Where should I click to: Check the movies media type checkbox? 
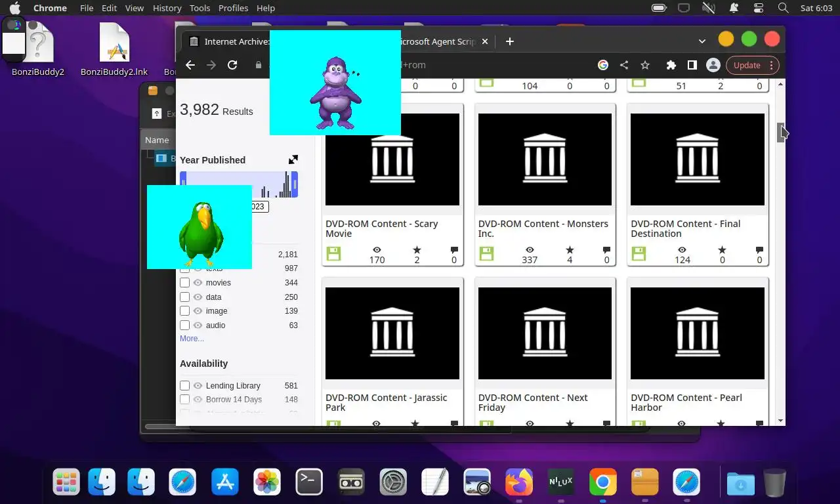tap(185, 282)
